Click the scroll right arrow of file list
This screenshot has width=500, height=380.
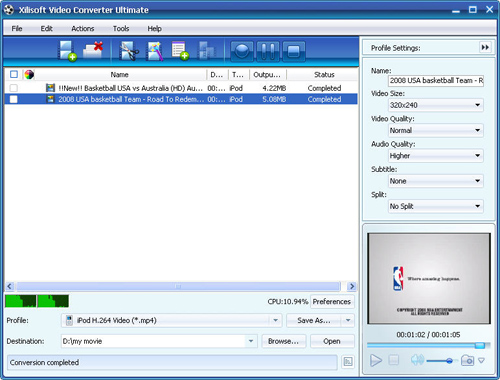[352, 286]
